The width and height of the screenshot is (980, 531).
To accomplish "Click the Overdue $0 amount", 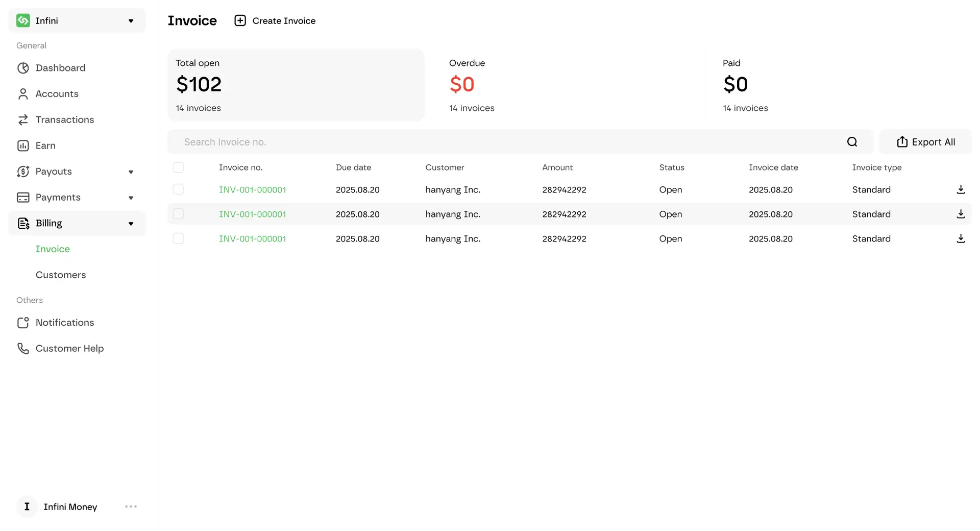I will coord(462,84).
